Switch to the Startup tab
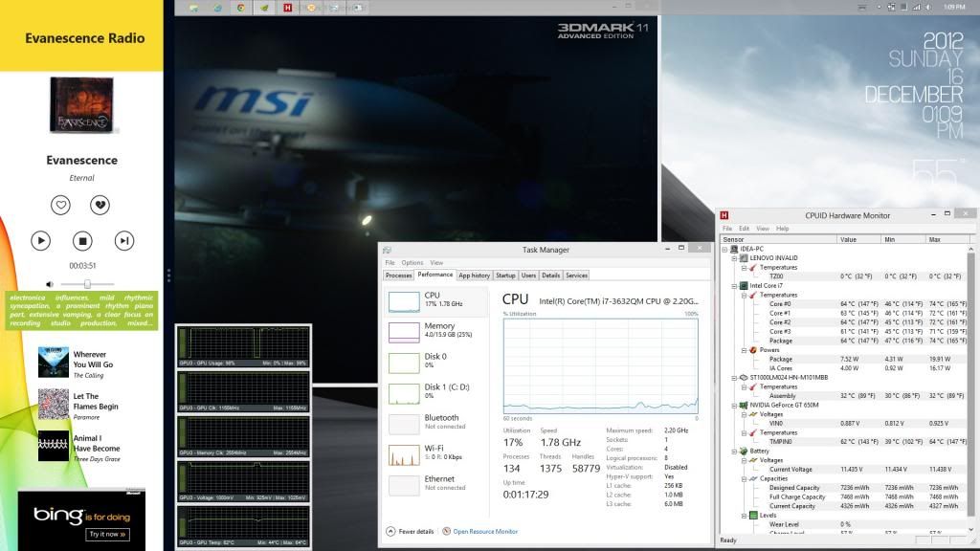The image size is (980, 551). (505, 275)
